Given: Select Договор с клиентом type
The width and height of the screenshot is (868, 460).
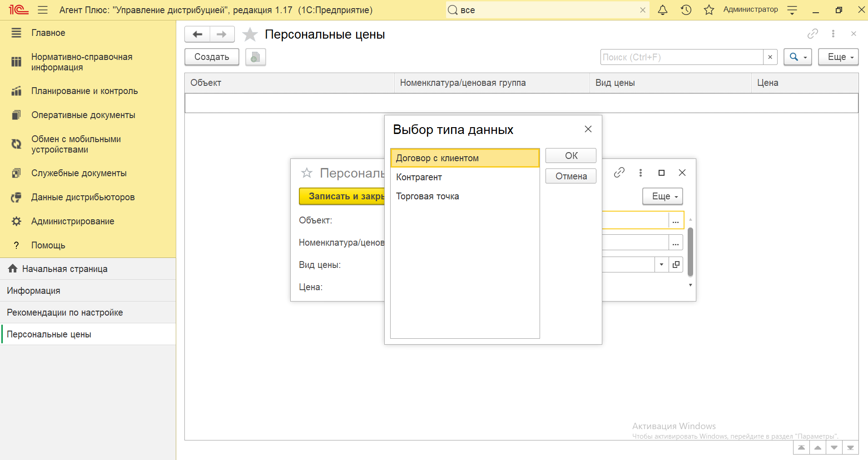Looking at the screenshot, I should pyautogui.click(x=465, y=158).
